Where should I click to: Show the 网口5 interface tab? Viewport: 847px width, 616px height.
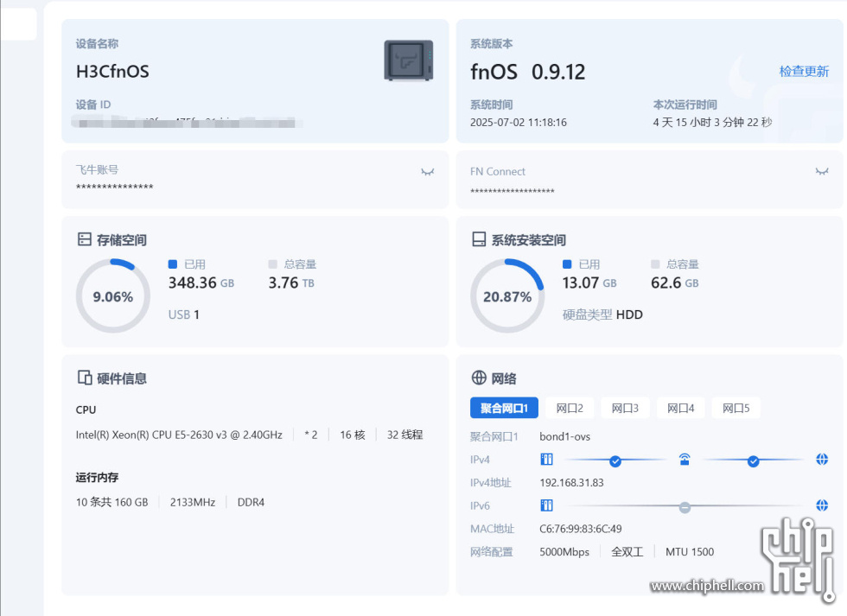point(736,408)
